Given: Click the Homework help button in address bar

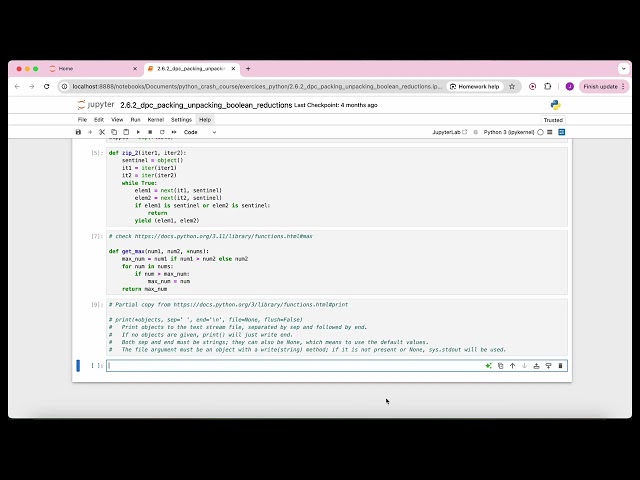Looking at the screenshot, I should (474, 87).
